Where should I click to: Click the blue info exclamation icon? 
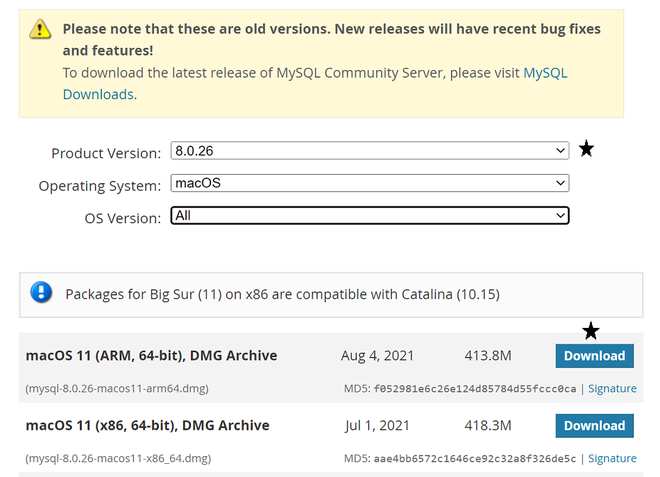coord(41,293)
